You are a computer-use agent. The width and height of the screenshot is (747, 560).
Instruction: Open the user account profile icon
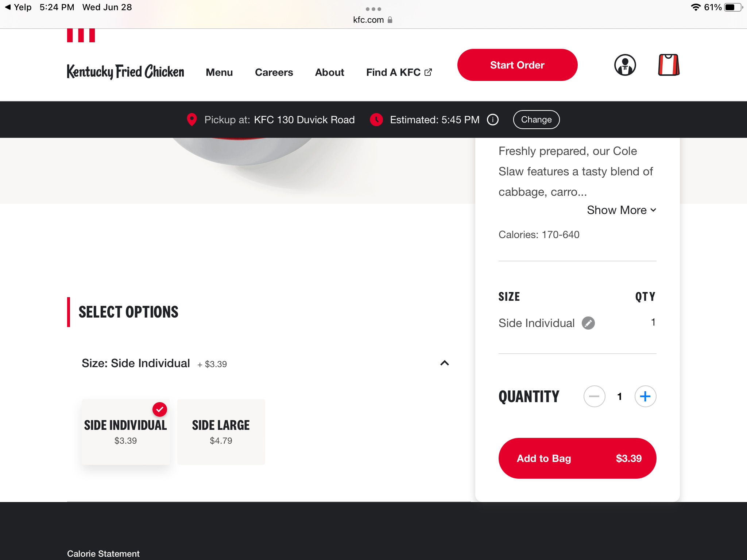click(625, 65)
